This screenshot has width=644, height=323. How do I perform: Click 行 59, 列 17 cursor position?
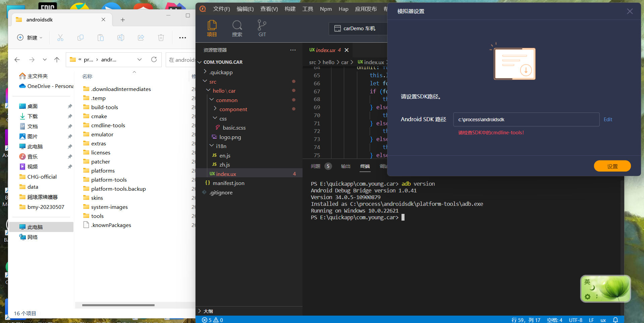coord(526,320)
